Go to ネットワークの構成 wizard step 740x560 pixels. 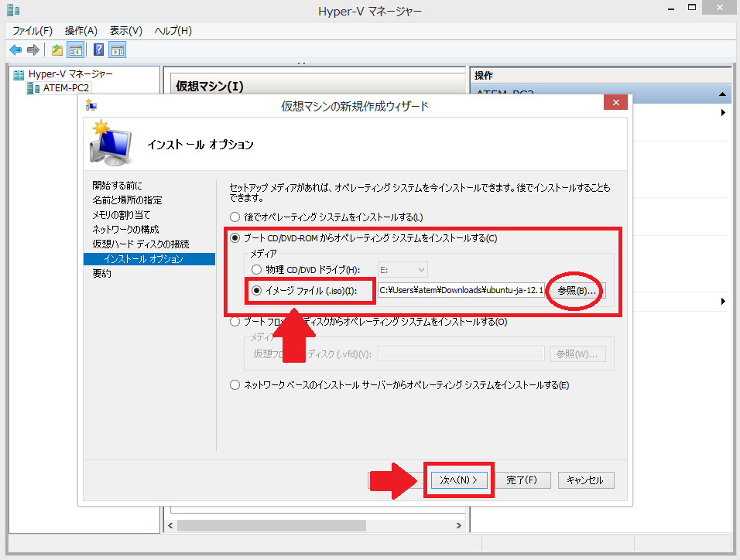pos(125,229)
